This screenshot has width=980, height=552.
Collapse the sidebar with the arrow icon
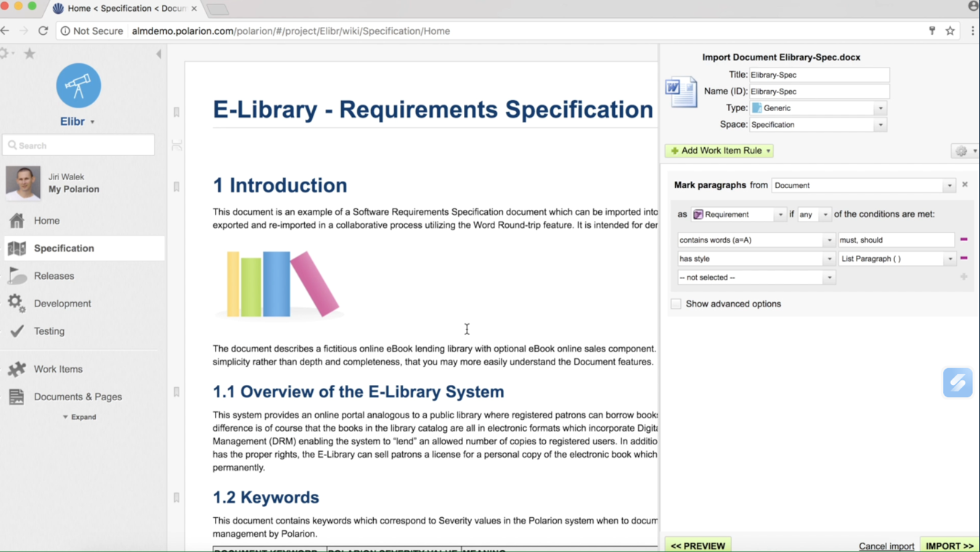coord(159,54)
